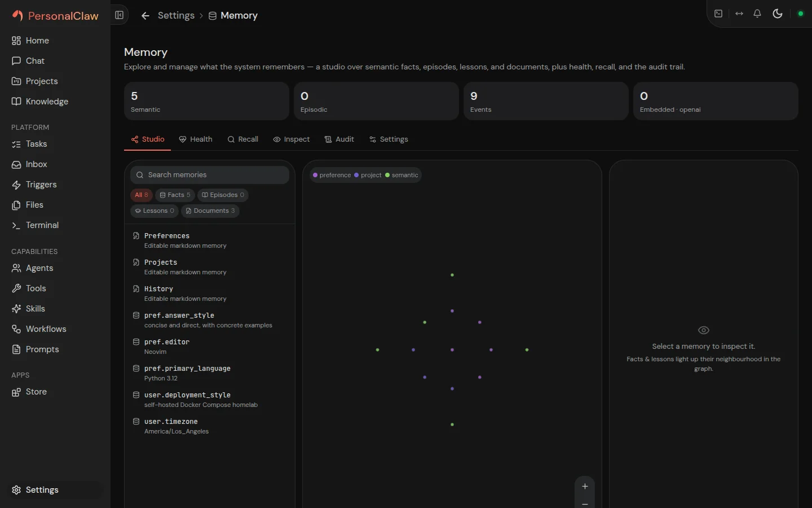The width and height of the screenshot is (812, 508).
Task: Filter by All 8 memories
Action: [142, 195]
